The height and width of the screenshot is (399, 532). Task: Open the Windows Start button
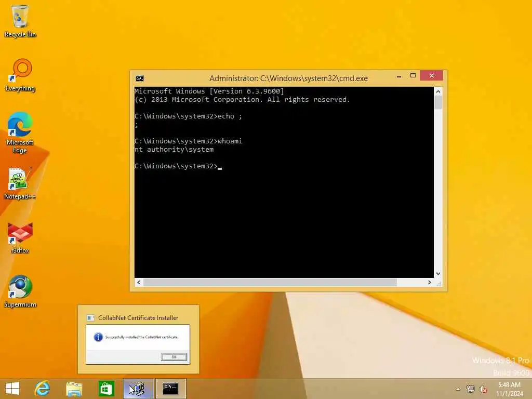(12, 389)
